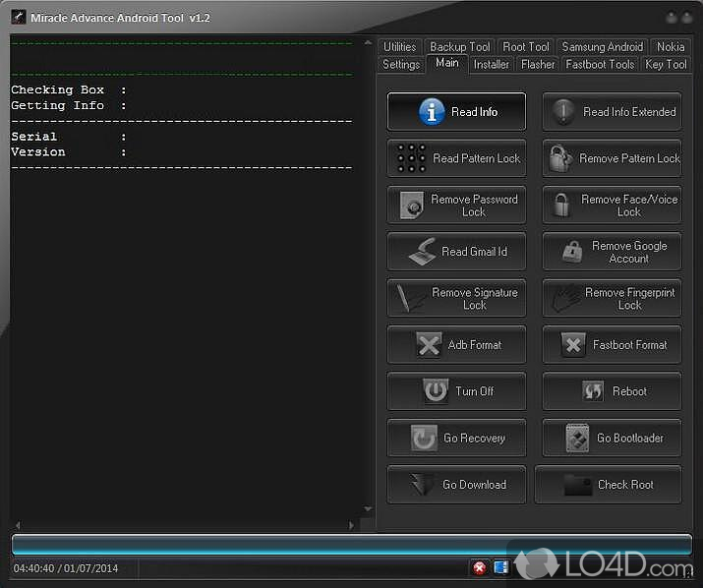Screen dimensions: 703x588
Task: Click the timestamp 04:40:40 / 01/07/2014
Action: pos(66,568)
